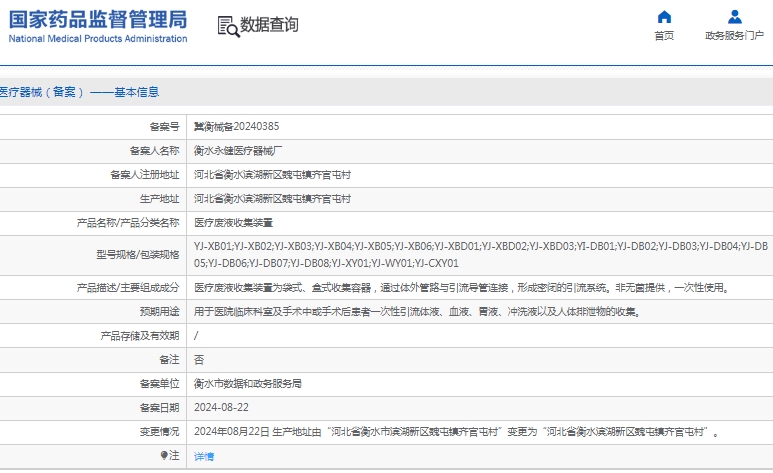Select the value 冀衡械备20240385

(237, 127)
